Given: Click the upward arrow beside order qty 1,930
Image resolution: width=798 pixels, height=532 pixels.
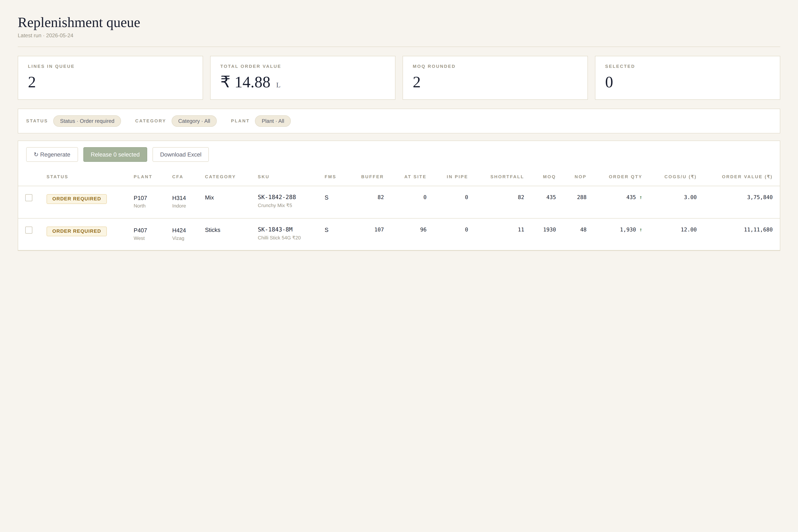Looking at the screenshot, I should (x=641, y=230).
